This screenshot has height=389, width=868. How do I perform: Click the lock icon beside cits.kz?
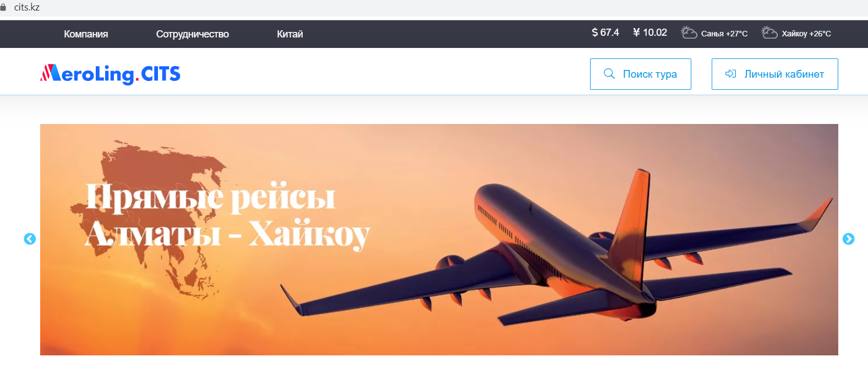[3, 7]
